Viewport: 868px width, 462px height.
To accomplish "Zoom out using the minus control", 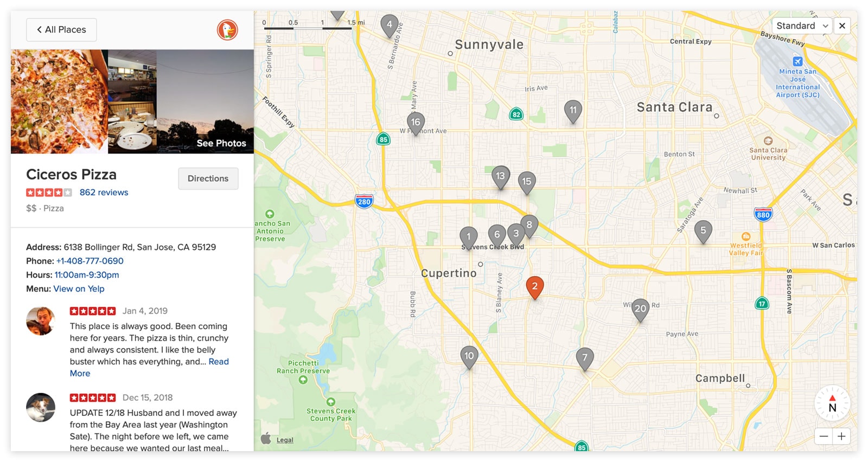I will [x=824, y=436].
